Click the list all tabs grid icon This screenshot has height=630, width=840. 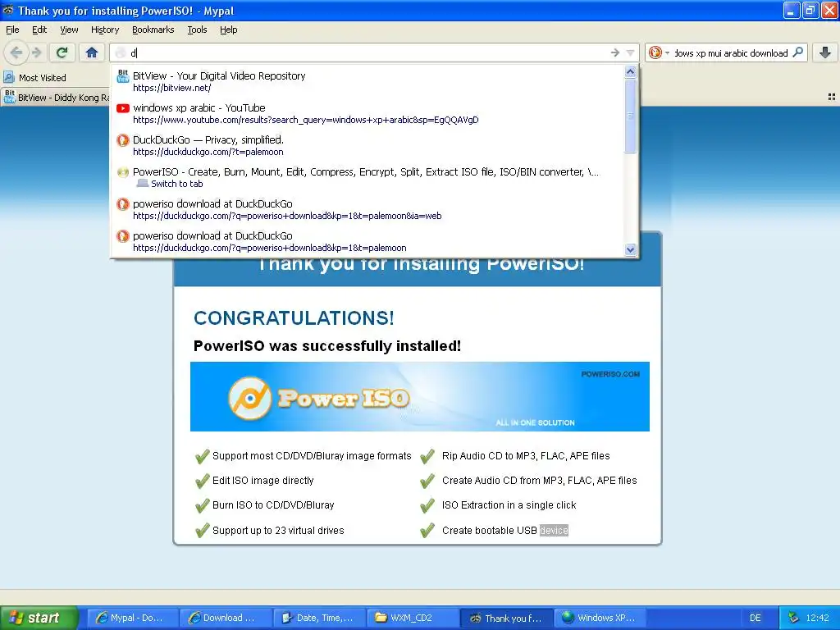click(x=832, y=97)
